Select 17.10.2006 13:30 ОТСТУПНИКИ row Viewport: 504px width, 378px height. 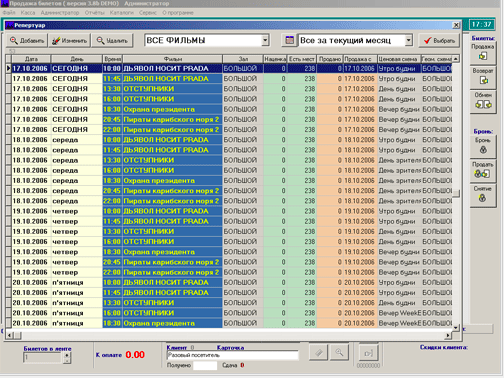coord(232,89)
